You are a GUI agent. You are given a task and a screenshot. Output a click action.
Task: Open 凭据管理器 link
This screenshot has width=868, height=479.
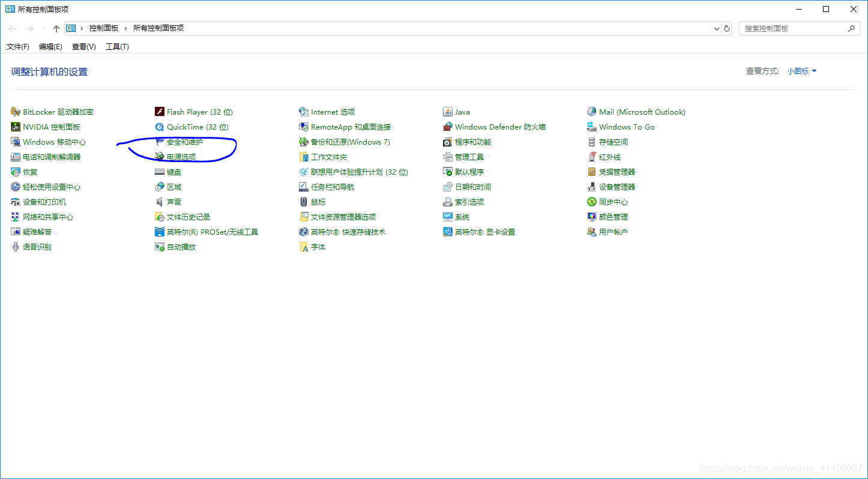click(x=617, y=172)
